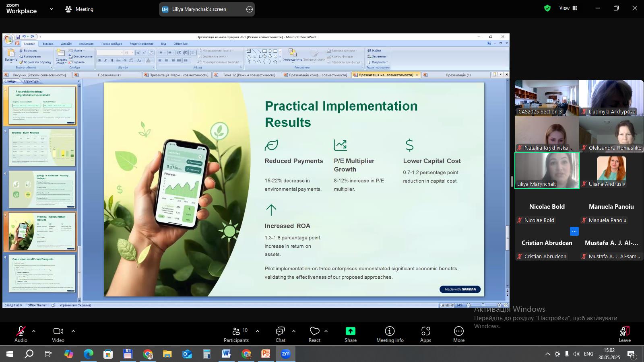Screen dimensions: 644x362
Task: Select slide 5 Empirical Study Findings thumbnail
Action: 42,148
